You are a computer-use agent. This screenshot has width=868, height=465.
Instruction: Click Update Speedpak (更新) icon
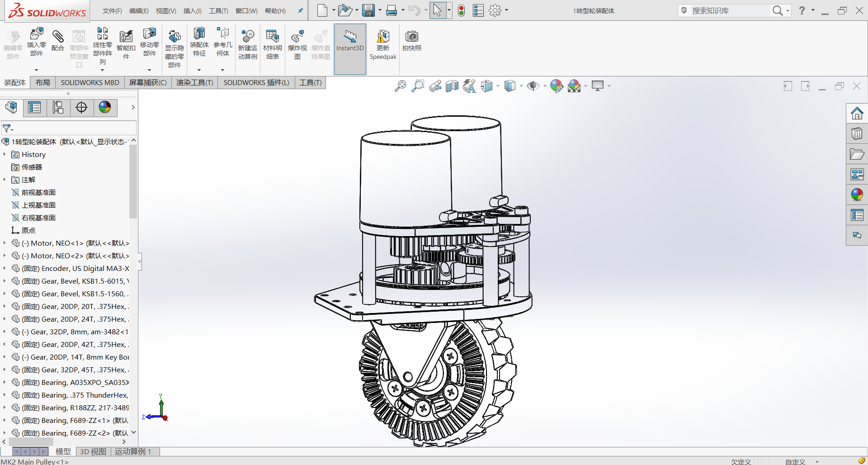pyautogui.click(x=383, y=36)
